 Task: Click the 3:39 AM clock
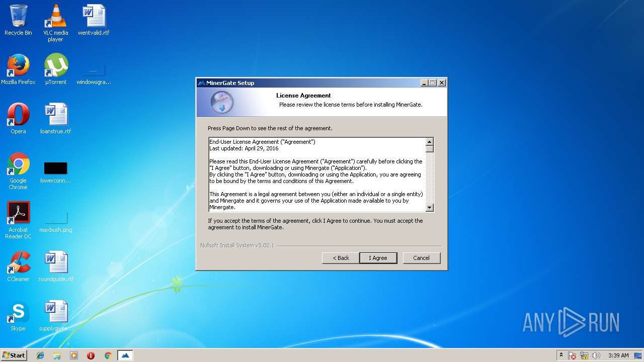(x=618, y=355)
